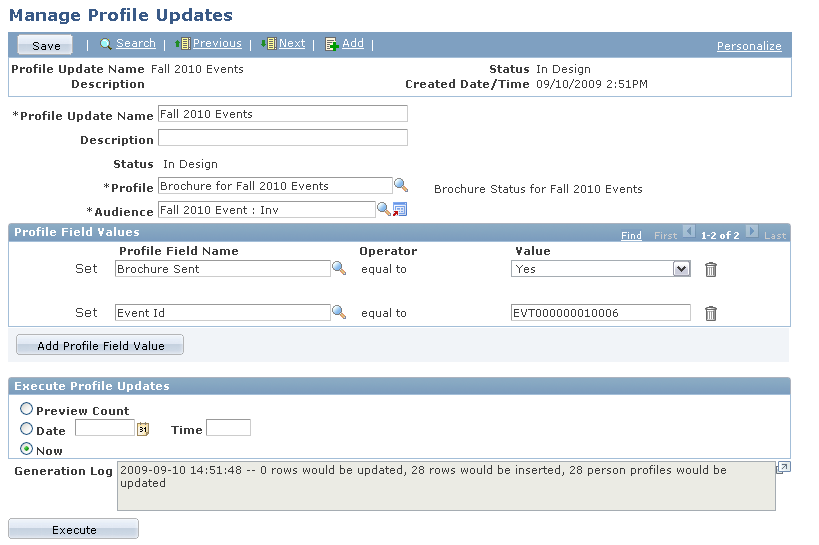Open the Profile lookup magnifier icon
819x545 pixels.
tap(401, 185)
